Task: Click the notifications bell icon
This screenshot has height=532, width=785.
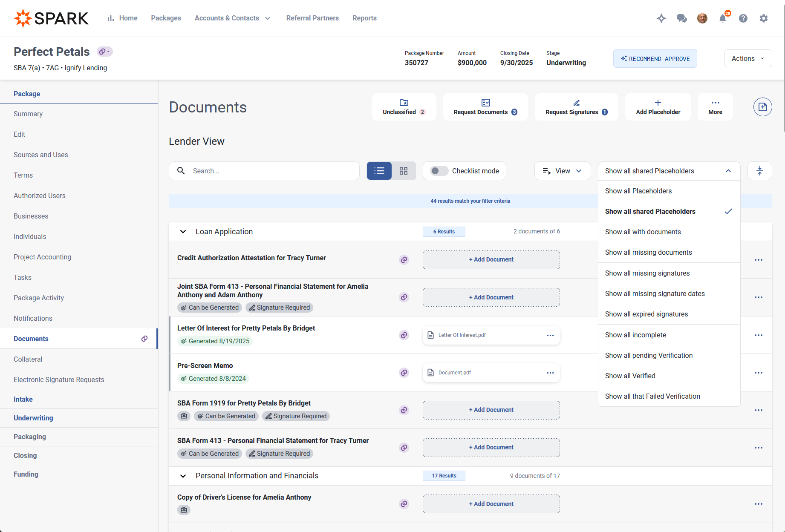Action: pyautogui.click(x=723, y=18)
